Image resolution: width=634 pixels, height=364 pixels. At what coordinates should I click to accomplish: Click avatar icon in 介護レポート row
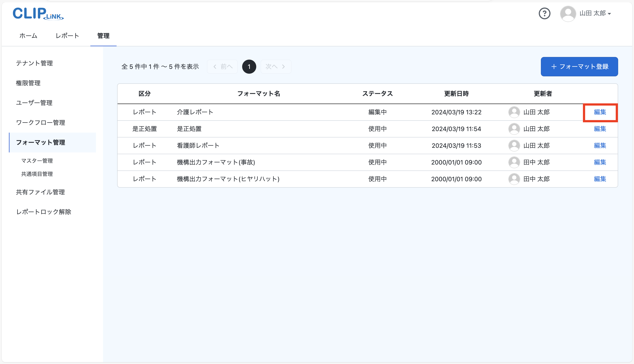(x=514, y=112)
